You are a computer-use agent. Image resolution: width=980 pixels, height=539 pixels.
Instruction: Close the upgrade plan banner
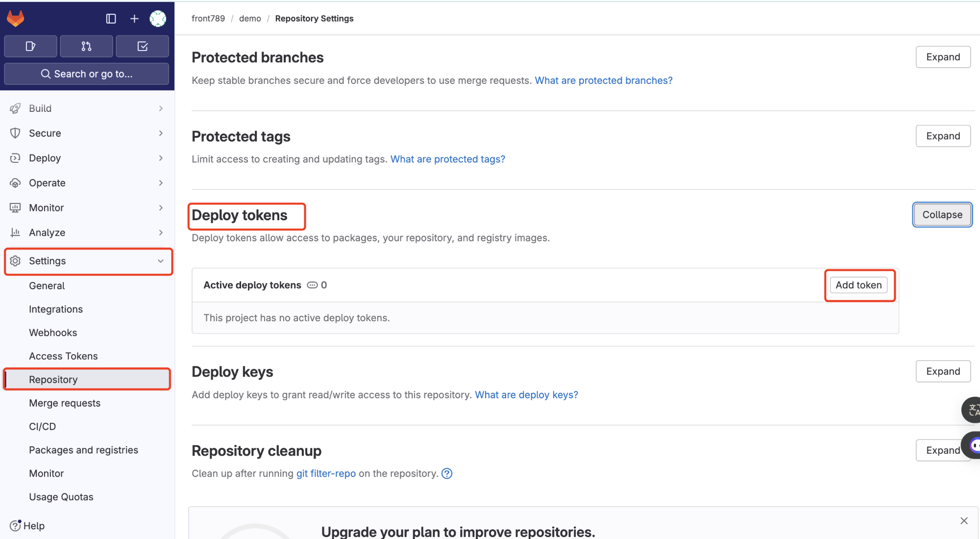pos(964,521)
